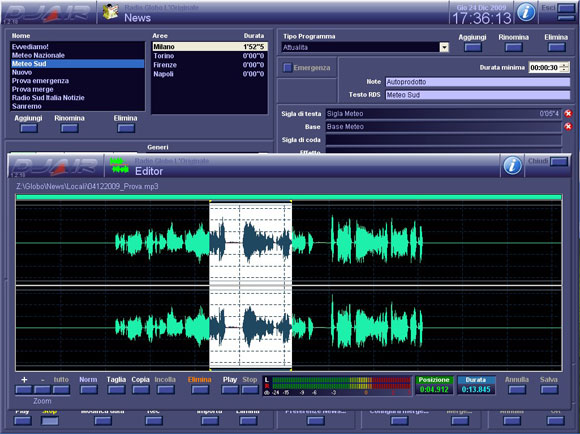Click the 17:36:13 clock display
This screenshot has height=434, width=580.
[482, 18]
